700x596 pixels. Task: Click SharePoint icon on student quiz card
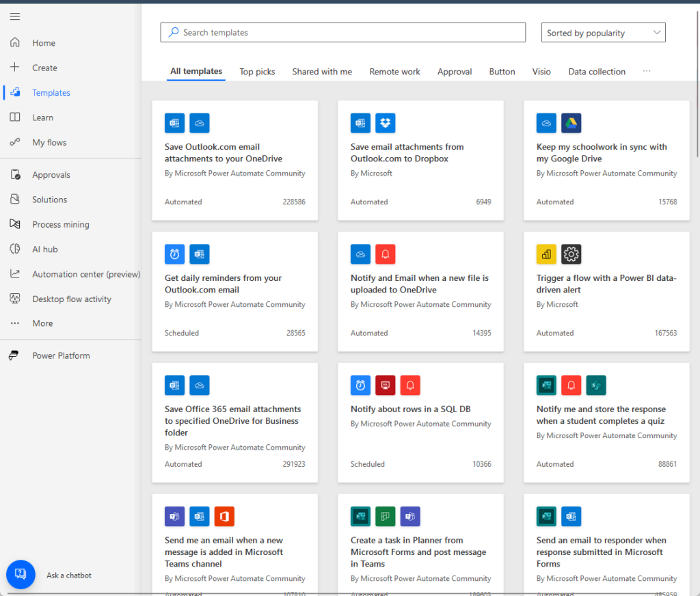(x=596, y=385)
